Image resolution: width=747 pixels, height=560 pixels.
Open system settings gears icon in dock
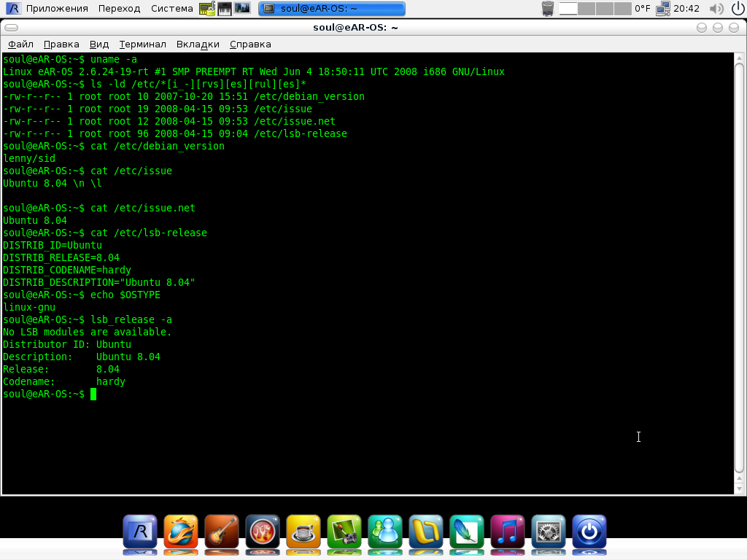549,532
